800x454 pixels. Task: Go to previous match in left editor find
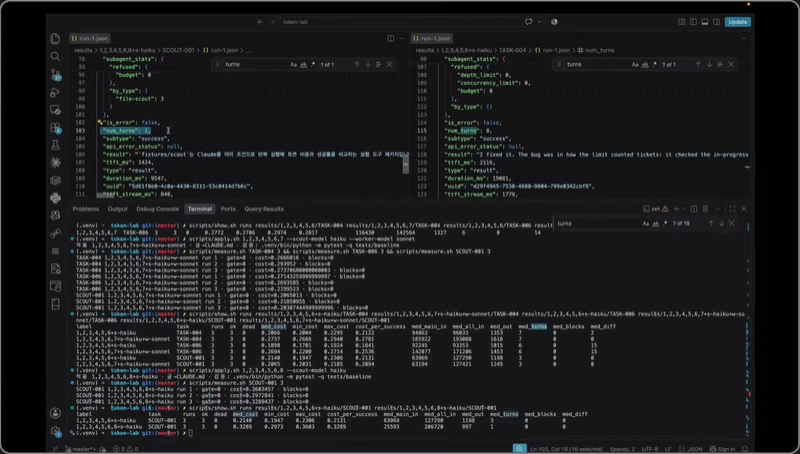pyautogui.click(x=357, y=64)
